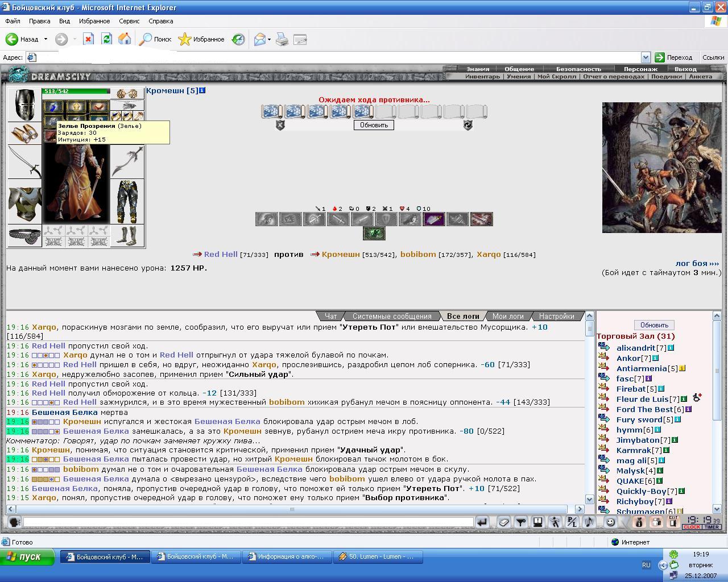The height and width of the screenshot is (582, 728).
Task: Expand the Back button history dropdown
Action: [46, 39]
